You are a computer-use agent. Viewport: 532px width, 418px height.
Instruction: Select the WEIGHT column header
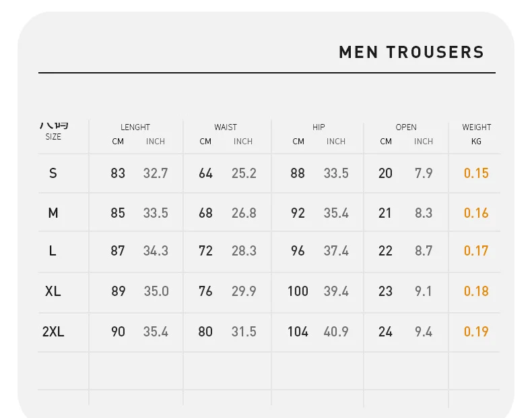[x=476, y=127]
